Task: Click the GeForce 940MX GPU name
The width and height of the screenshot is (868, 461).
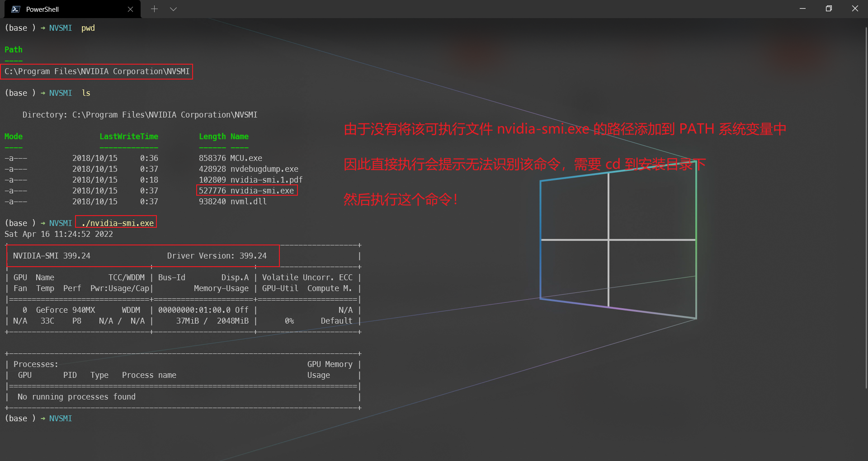Action: click(x=66, y=310)
